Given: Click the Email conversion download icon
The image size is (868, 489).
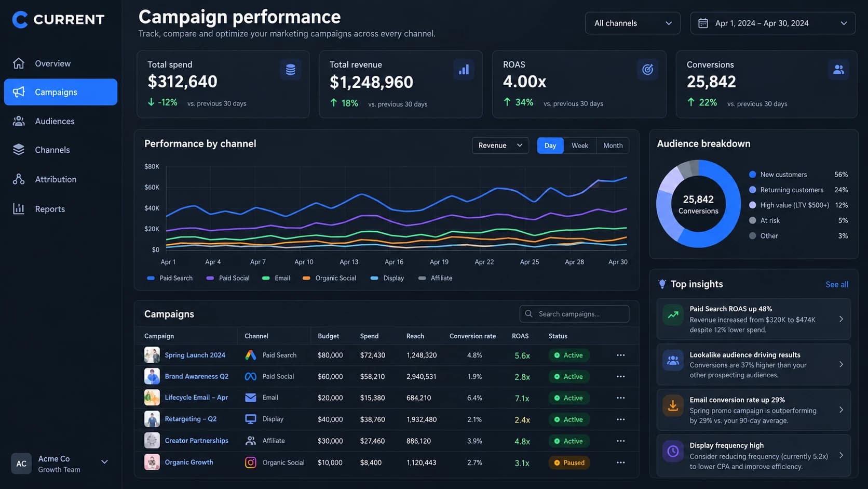Looking at the screenshot, I should 673,405.
